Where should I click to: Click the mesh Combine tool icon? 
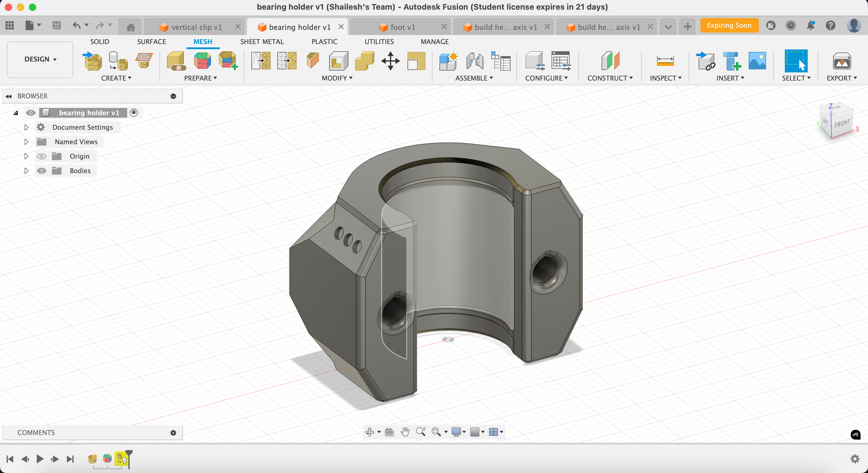pyautogui.click(x=365, y=61)
